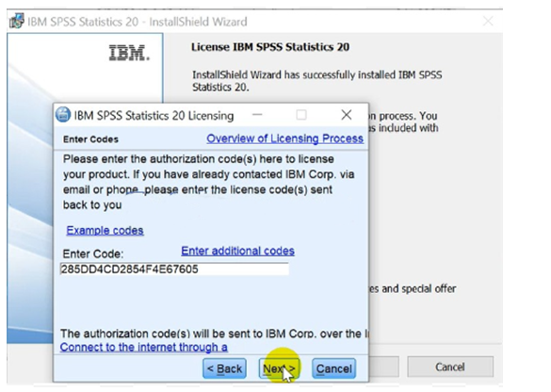The width and height of the screenshot is (551, 392).
Task: Click Cancel in the InstallShield Wizard window
Action: pos(450,367)
